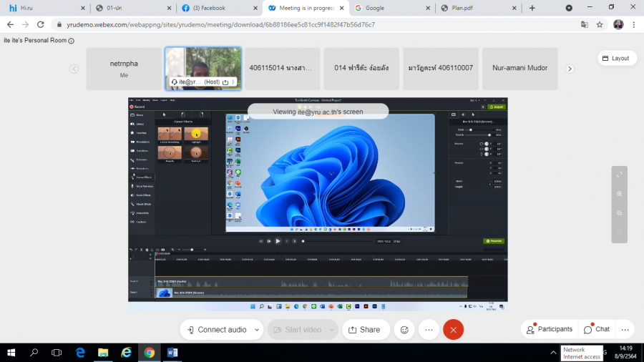This screenshot has height=362, width=644.
Task: Click the red leave meeting button
Action: 453,330
